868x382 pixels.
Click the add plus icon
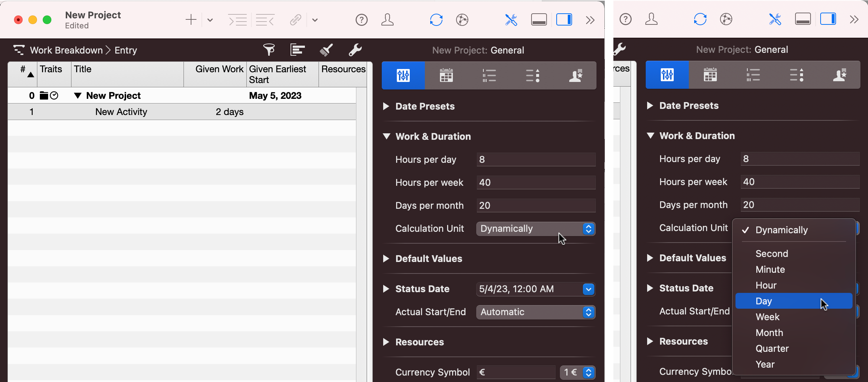191,20
